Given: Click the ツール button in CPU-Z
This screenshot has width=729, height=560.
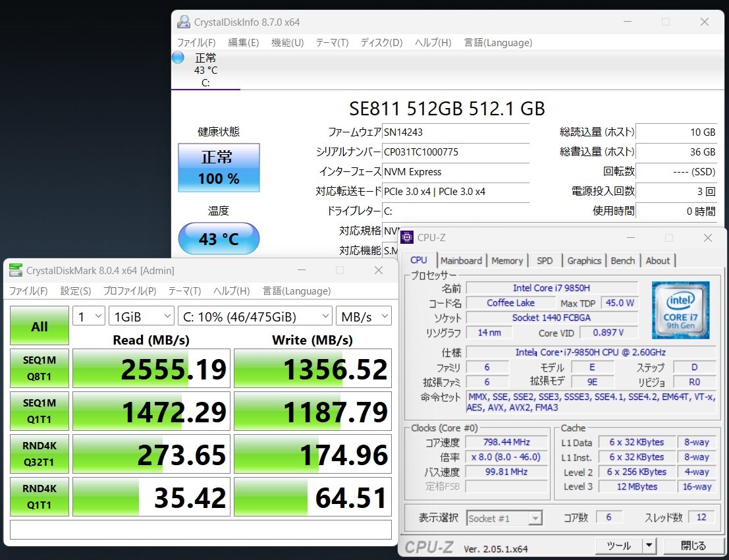Looking at the screenshot, I should 619,545.
